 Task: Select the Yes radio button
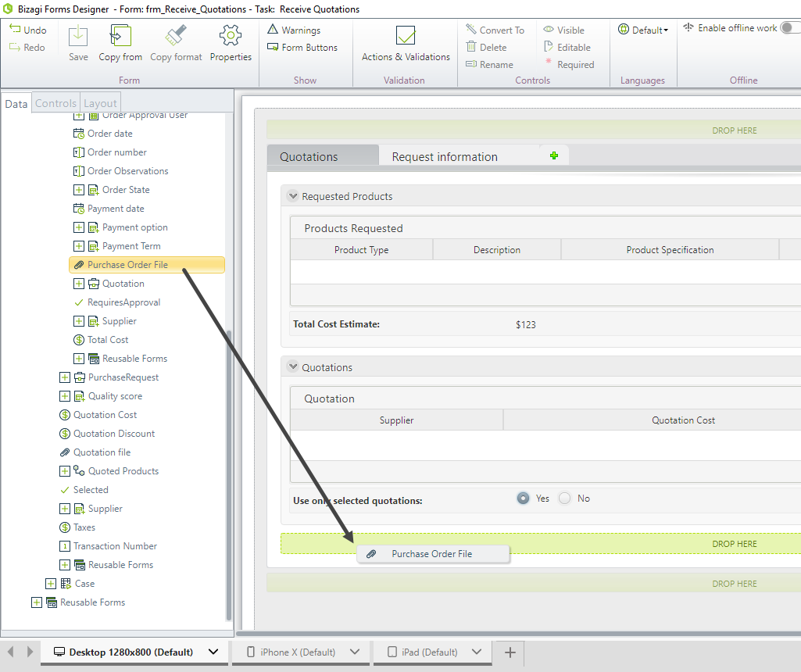(x=523, y=498)
